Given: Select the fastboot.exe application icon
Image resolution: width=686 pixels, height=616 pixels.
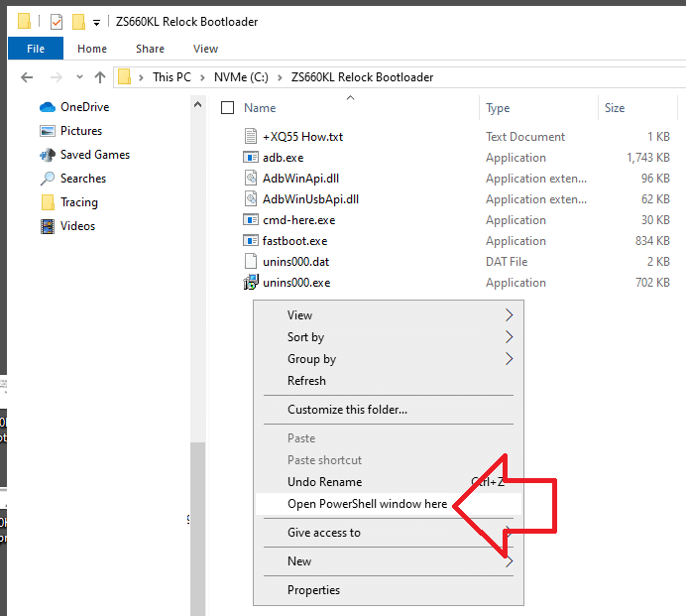Looking at the screenshot, I should [251, 241].
